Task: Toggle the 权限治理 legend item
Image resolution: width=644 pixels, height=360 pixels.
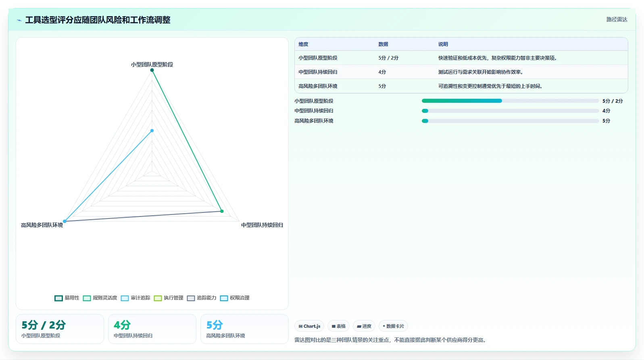Action: [235, 298]
